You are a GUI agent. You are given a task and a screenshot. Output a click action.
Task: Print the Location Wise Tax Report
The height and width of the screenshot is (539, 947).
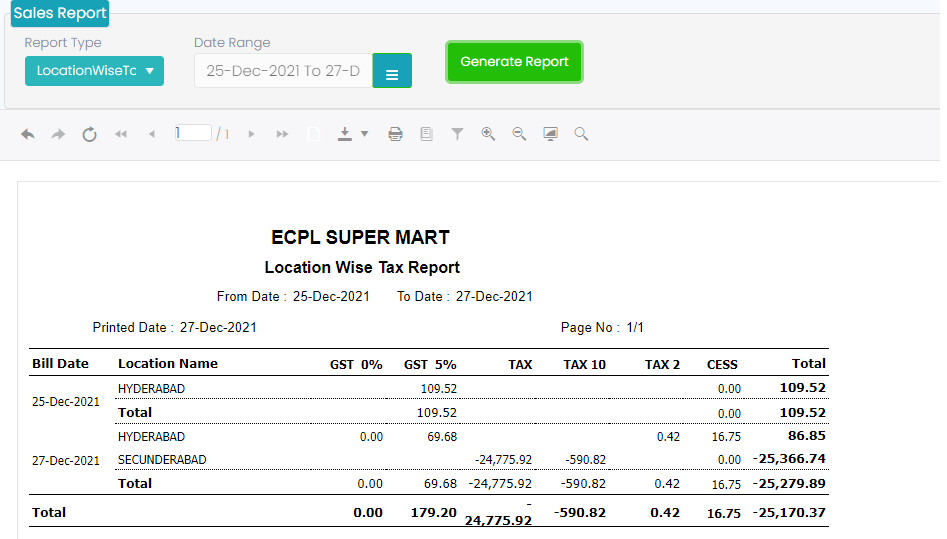click(395, 134)
